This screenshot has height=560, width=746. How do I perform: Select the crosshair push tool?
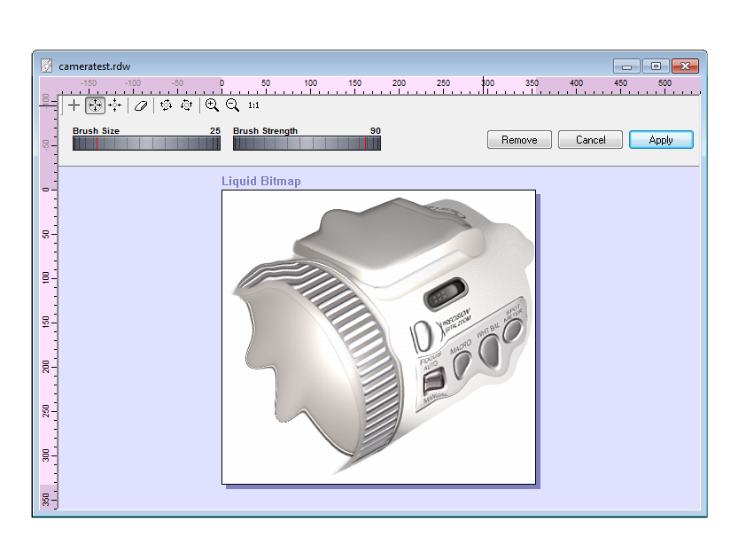(x=74, y=105)
